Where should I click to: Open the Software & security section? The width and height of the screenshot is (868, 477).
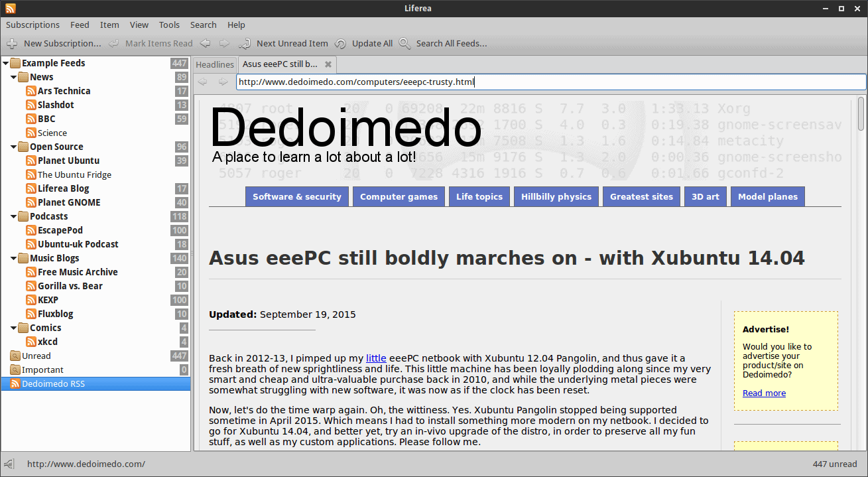297,196
